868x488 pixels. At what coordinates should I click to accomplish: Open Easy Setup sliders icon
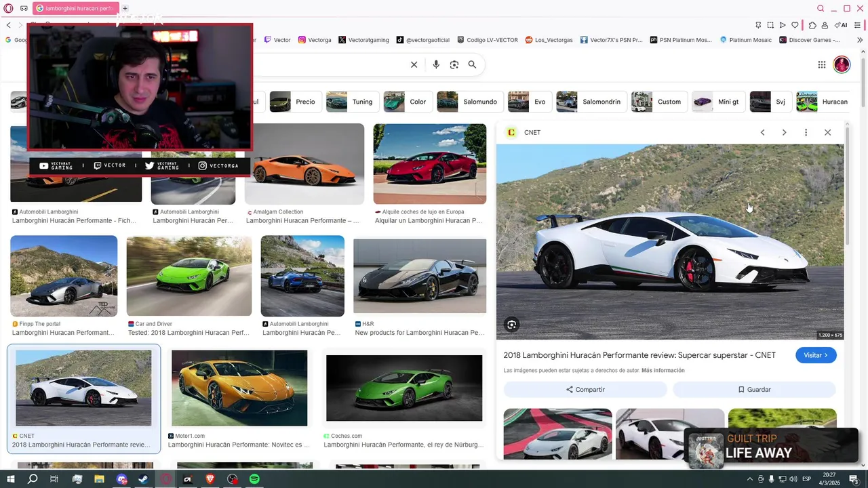(x=859, y=25)
